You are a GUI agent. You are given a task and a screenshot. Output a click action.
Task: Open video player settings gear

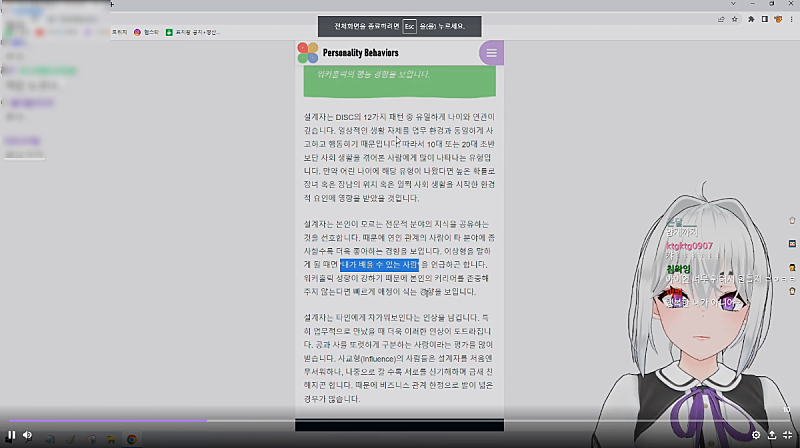coord(756,435)
